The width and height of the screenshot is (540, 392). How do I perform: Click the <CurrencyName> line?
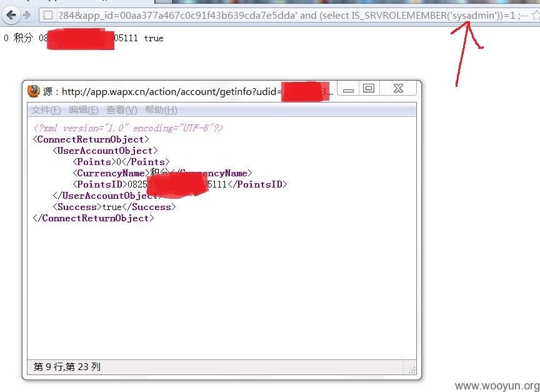(162, 173)
